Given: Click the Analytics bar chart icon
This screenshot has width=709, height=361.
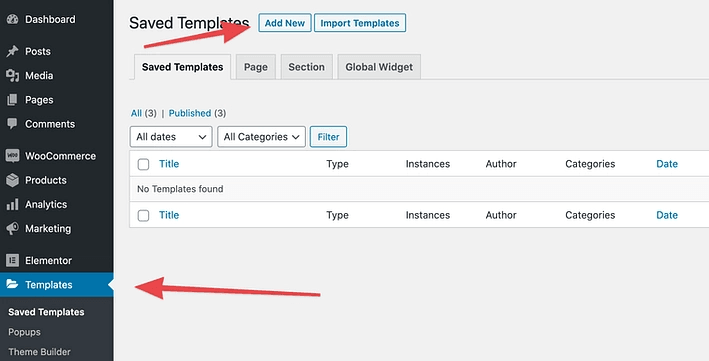Looking at the screenshot, I should pyautogui.click(x=12, y=204).
